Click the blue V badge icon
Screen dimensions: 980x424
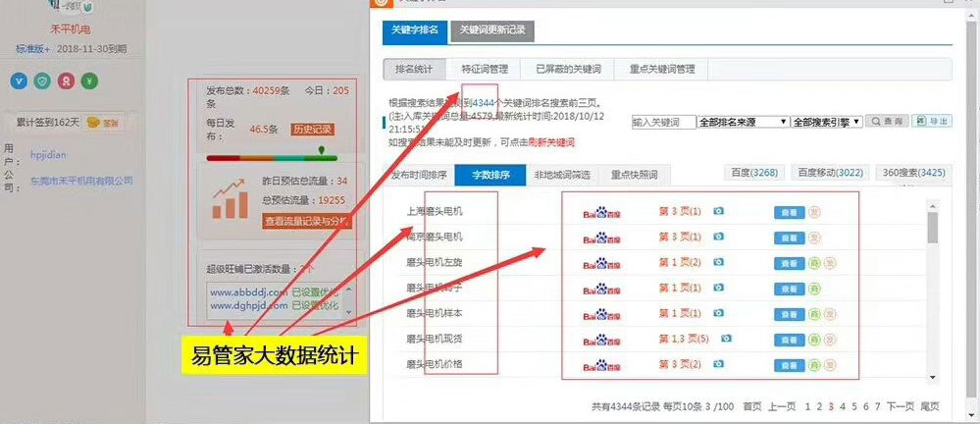[x=20, y=81]
